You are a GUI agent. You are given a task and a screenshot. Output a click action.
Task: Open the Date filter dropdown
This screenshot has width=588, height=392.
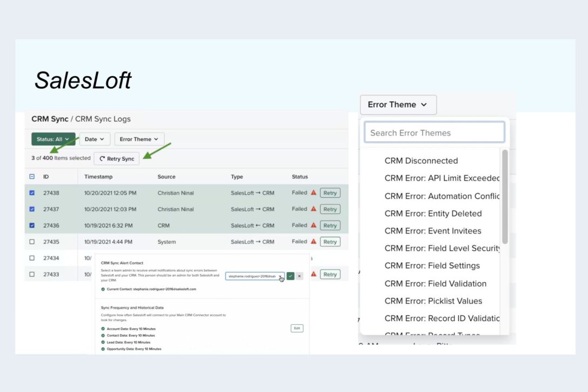[x=95, y=139]
